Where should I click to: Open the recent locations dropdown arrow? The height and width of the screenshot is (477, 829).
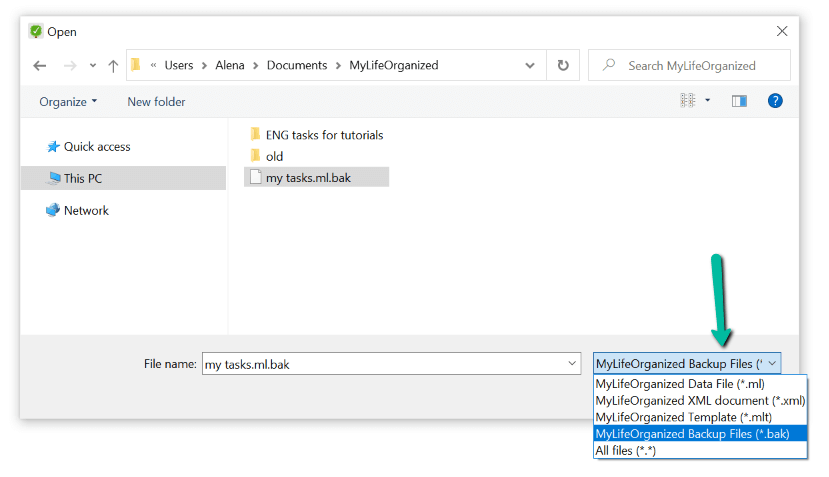(x=93, y=66)
